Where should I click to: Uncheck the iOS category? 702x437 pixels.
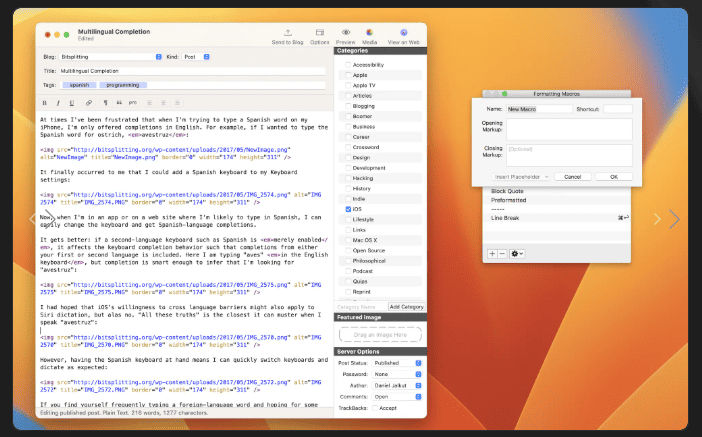tap(348, 209)
